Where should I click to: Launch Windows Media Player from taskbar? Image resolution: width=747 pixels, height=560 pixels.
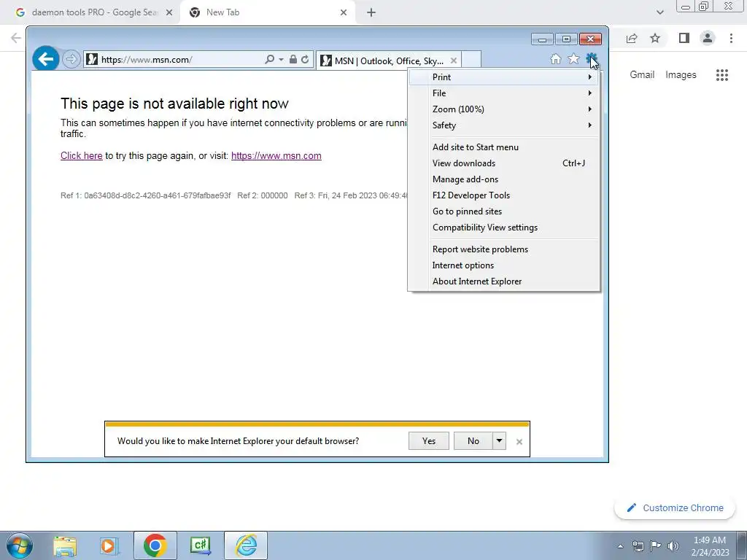coord(108,545)
